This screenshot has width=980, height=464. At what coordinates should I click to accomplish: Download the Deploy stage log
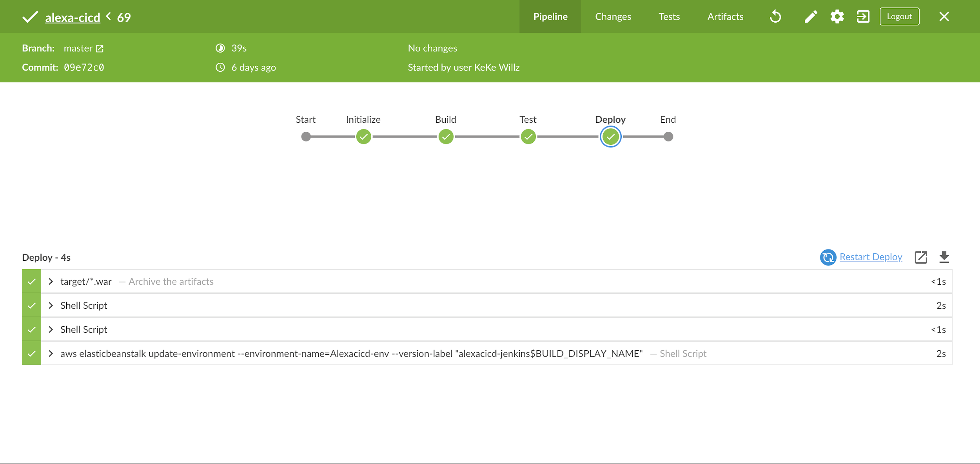[944, 257]
